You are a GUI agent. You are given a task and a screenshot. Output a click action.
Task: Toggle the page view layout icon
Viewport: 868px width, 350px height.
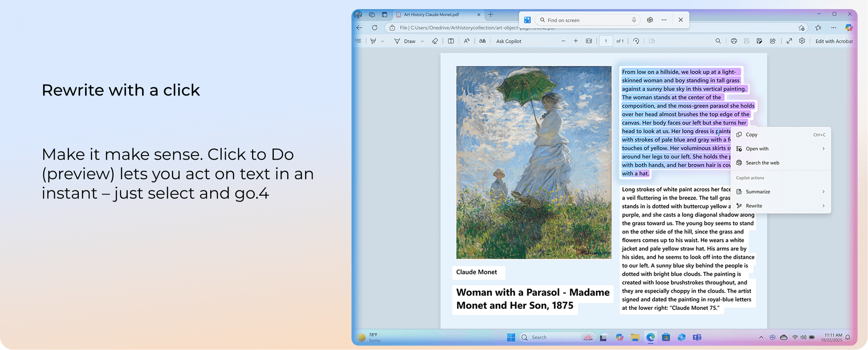652,41
